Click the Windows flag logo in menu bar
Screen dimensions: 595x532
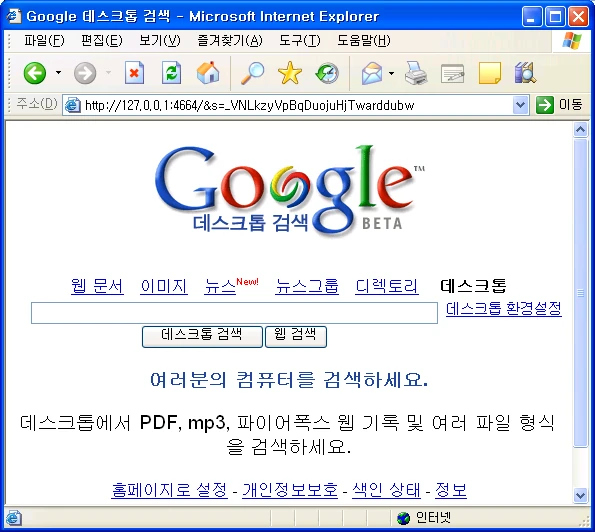pyautogui.click(x=572, y=41)
